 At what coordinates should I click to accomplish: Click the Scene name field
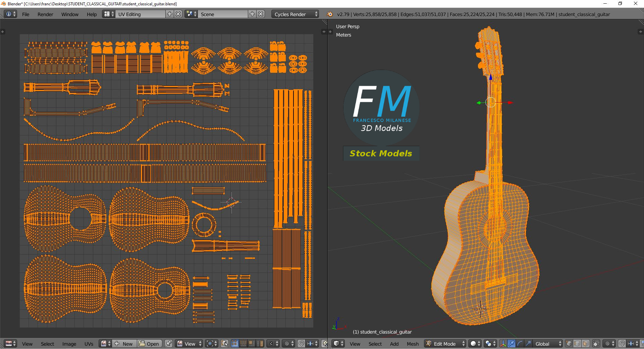click(223, 14)
